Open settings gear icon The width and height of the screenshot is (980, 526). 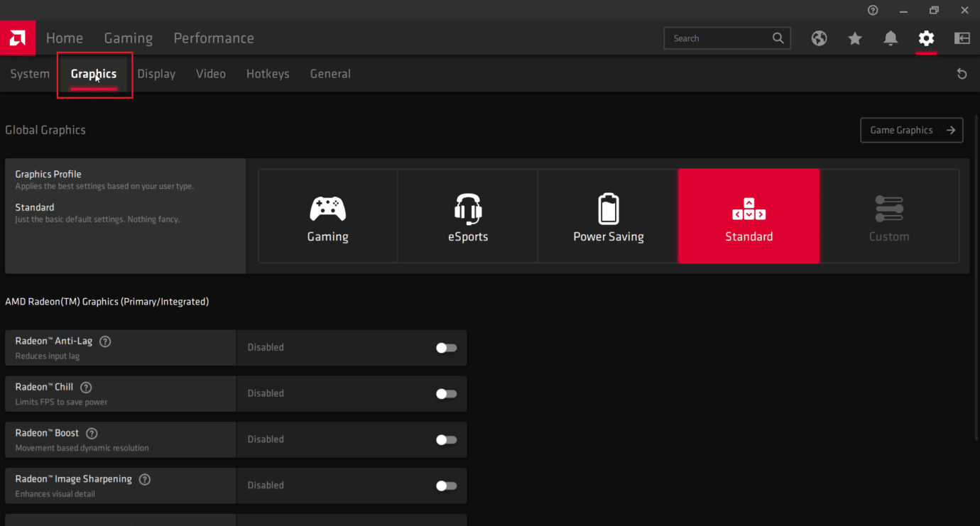[x=926, y=38]
